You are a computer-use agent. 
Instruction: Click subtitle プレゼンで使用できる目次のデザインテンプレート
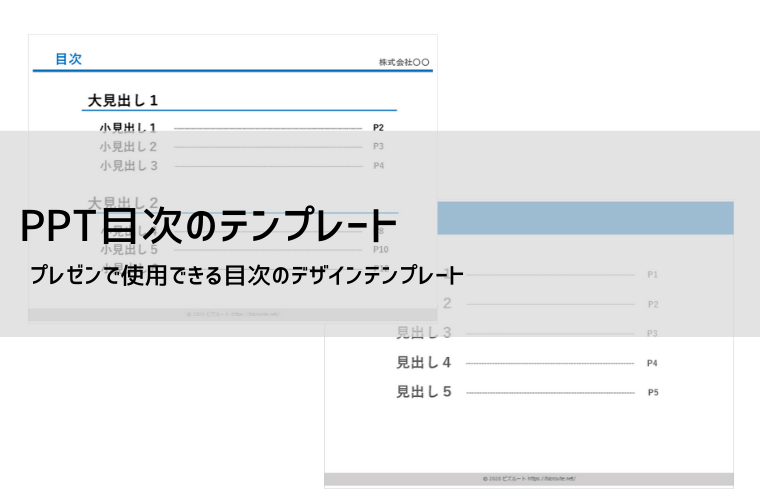coord(247,275)
